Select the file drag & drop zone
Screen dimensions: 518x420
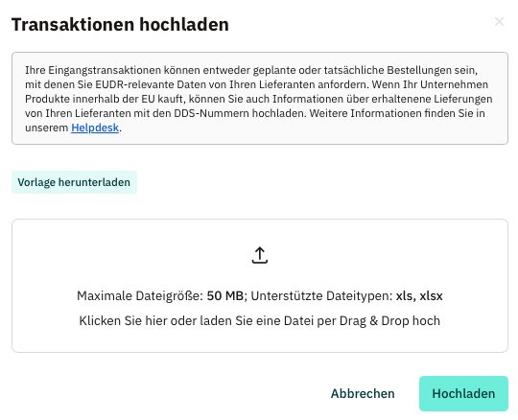[260, 286]
